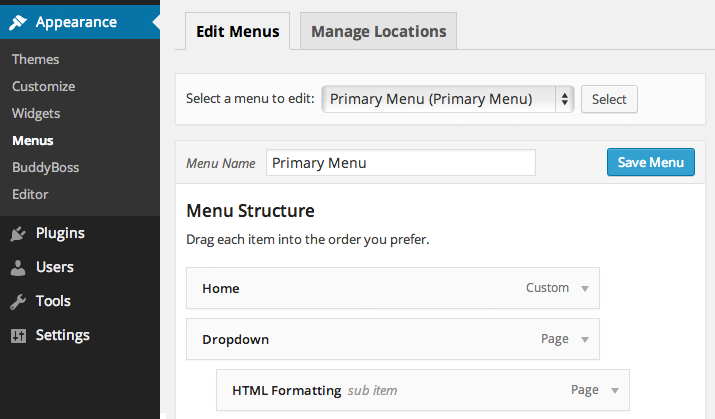Select Menus in Appearance submenu

33,140
